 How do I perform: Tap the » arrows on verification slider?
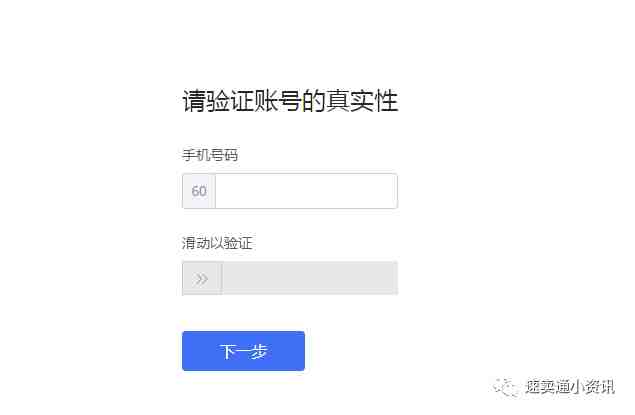pos(200,279)
